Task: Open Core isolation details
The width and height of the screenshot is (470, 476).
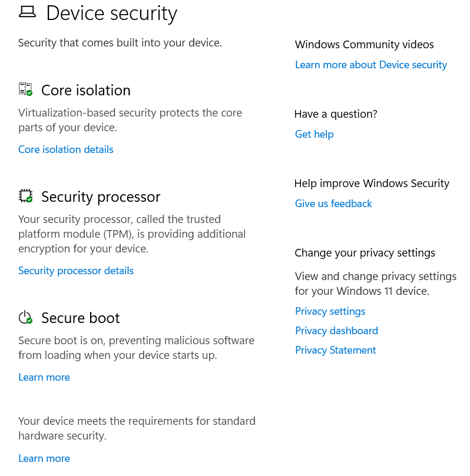Action: 66,149
